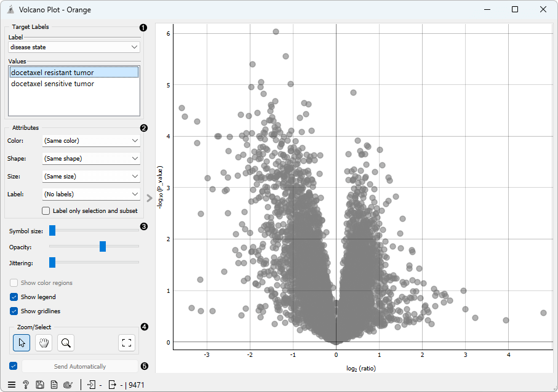Screen dimensions: 558x392
Task: Adjust the Jittering slider handle
Action: coord(52,262)
